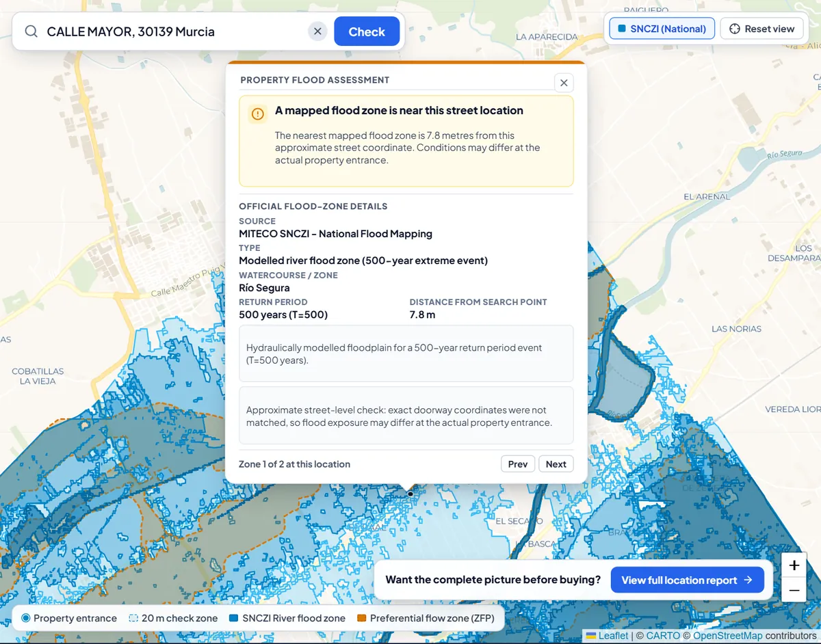Click Reset view button
The height and width of the screenshot is (644, 821).
pyautogui.click(x=762, y=29)
